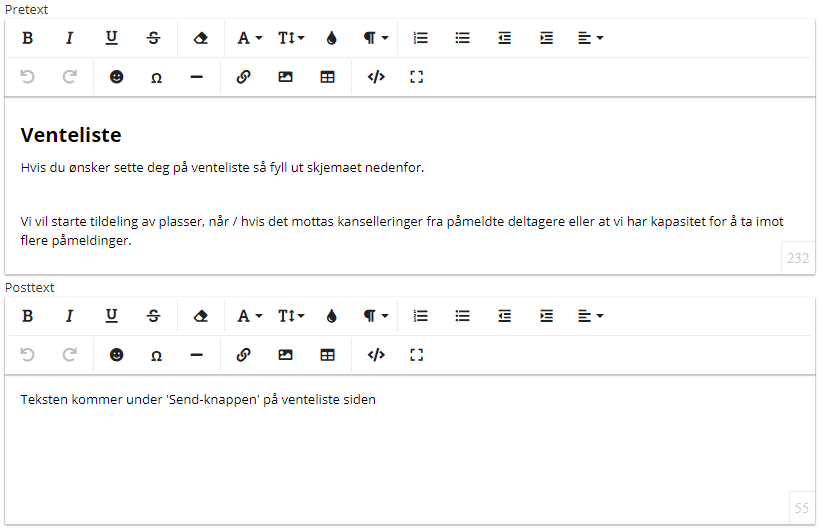Clear formatting with the Pretext eraser icon
The image size is (823, 530).
pyautogui.click(x=201, y=38)
